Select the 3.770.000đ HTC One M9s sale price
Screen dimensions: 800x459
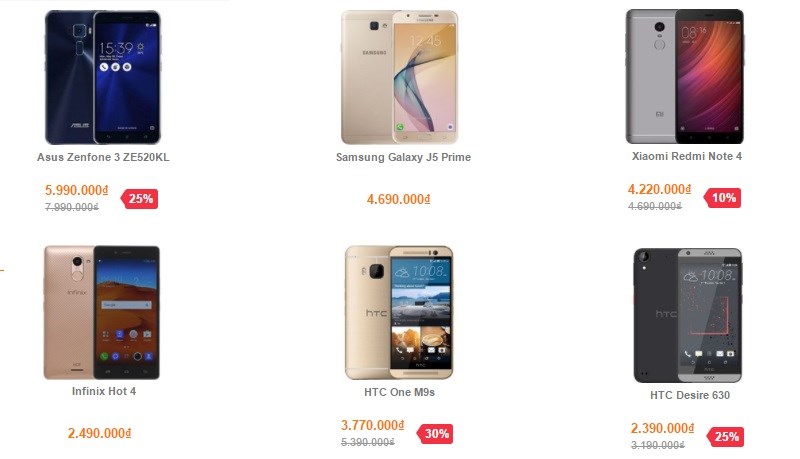click(x=372, y=425)
